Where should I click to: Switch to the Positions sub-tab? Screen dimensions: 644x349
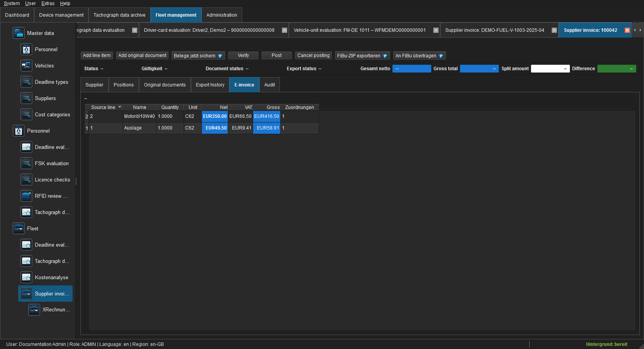click(x=123, y=85)
